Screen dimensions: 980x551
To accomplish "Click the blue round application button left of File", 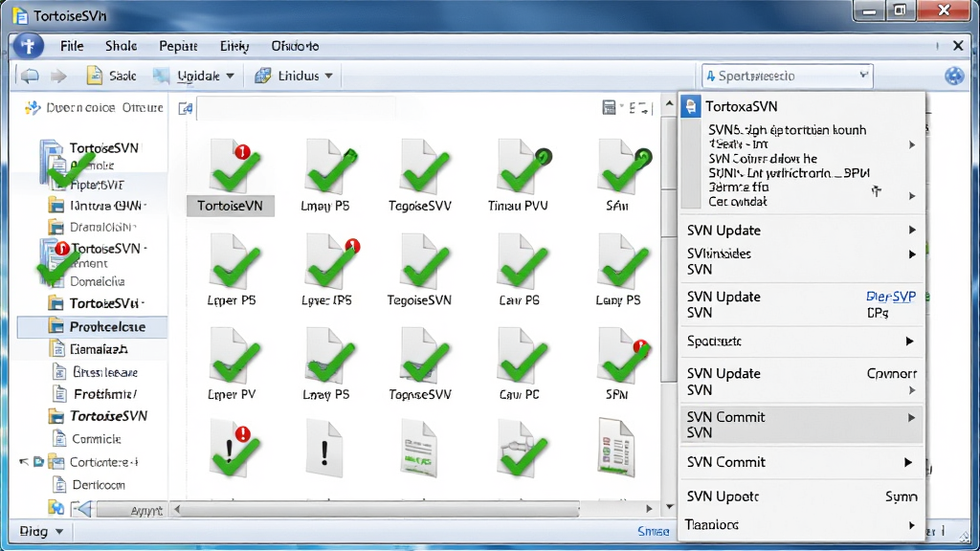I will 28,46.
